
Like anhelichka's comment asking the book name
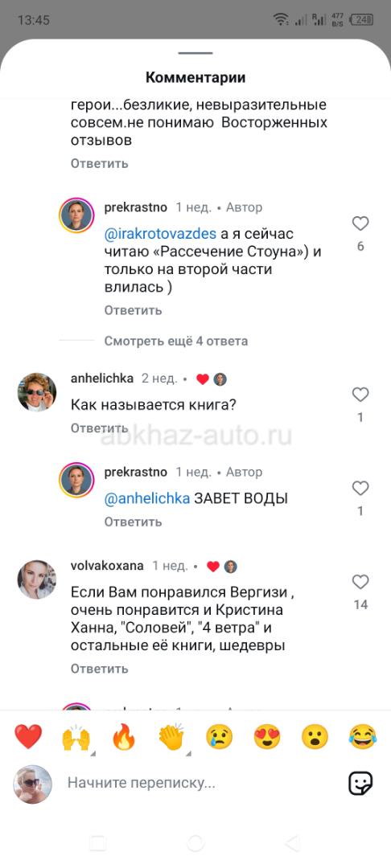360,395
